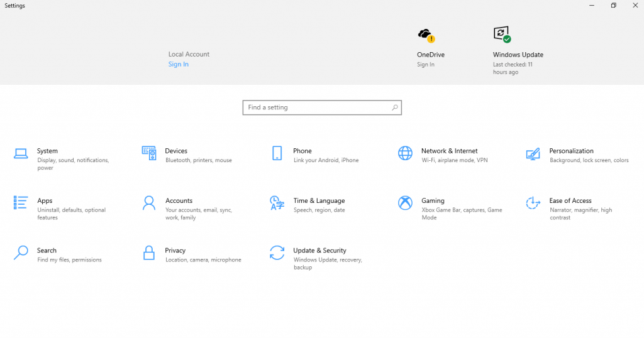Click the Local Account label

coord(189,54)
